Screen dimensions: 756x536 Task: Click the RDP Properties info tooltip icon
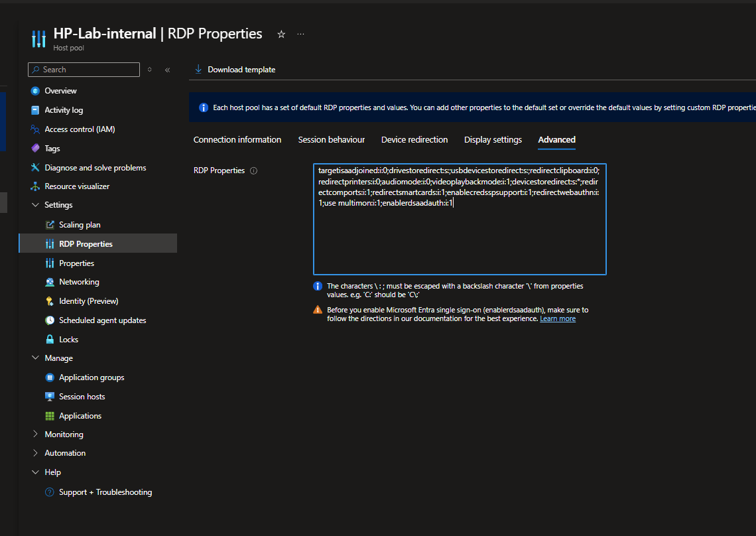tap(253, 170)
